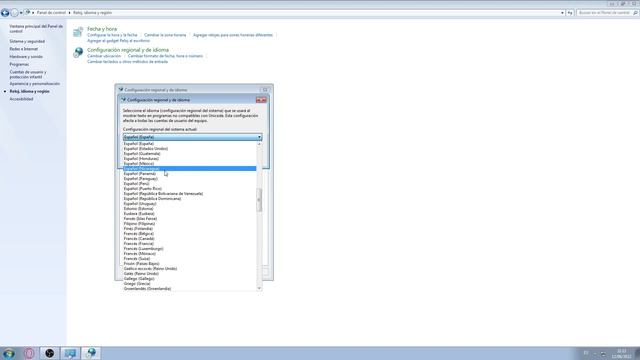
Task: Click the list scrollbar down arrow
Action: [259, 288]
